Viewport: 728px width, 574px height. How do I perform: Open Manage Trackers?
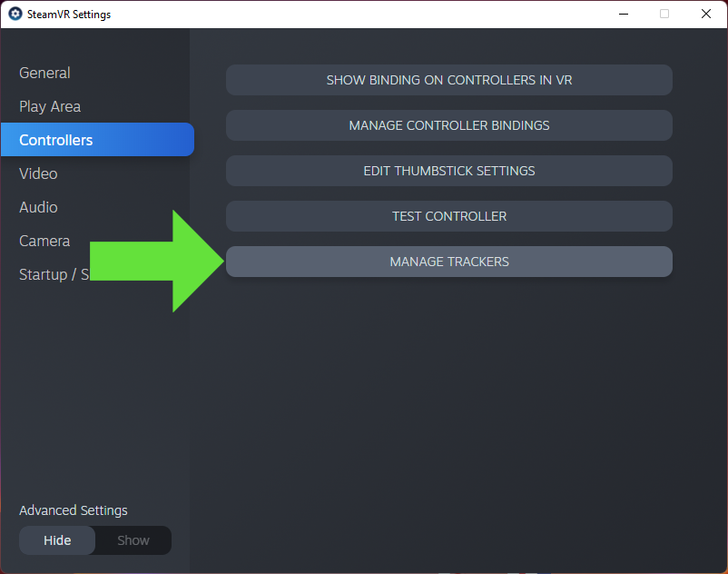coord(448,262)
